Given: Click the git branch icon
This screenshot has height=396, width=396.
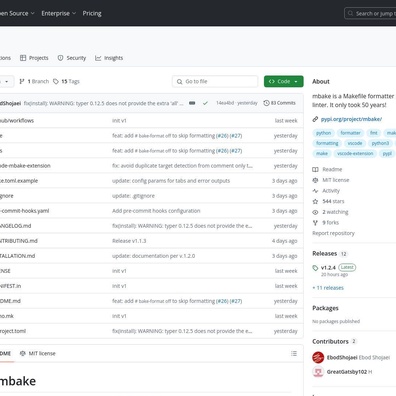Looking at the screenshot, I should pos(22,81).
